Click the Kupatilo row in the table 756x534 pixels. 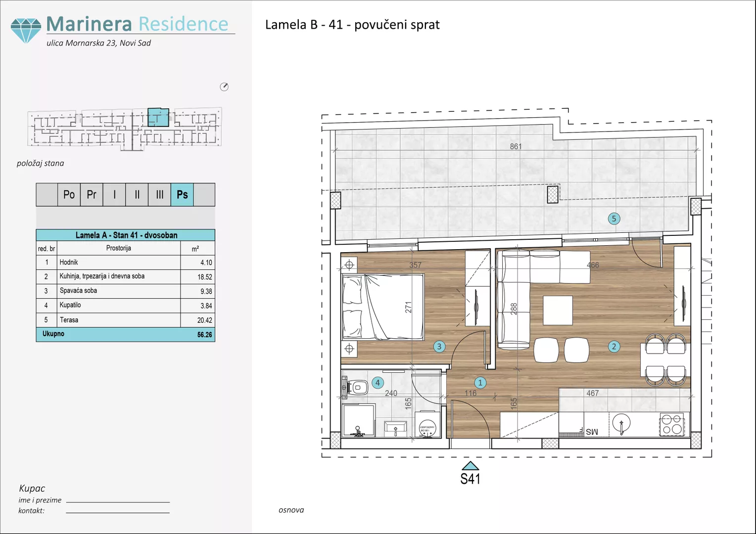[125, 306]
